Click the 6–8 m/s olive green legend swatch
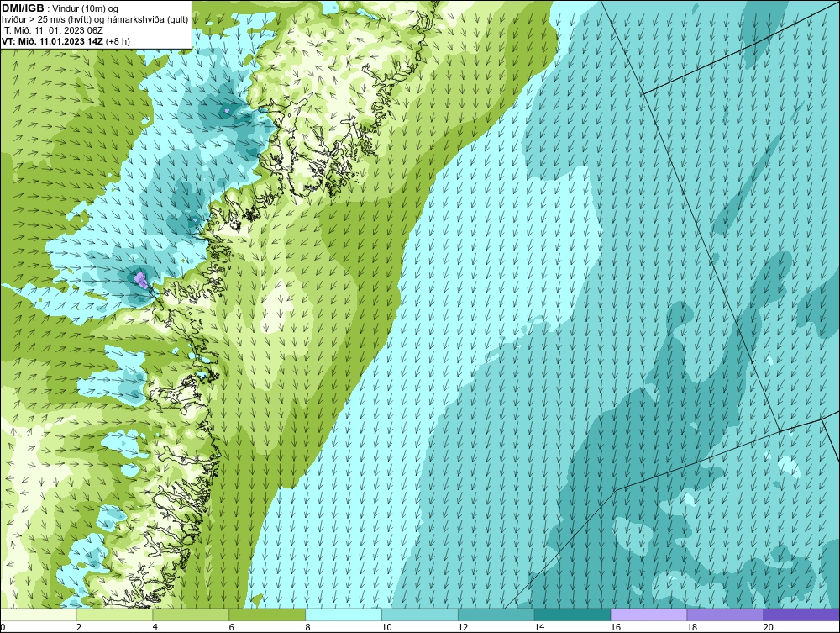The width and height of the screenshot is (840, 633). [267, 615]
